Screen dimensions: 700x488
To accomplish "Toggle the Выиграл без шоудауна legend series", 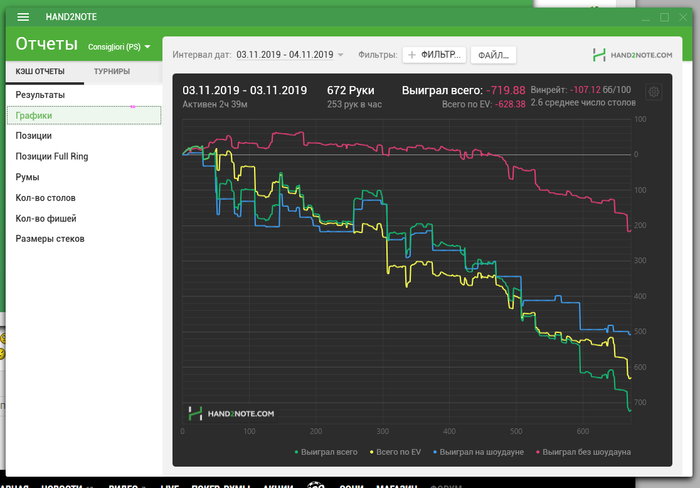I will point(583,452).
